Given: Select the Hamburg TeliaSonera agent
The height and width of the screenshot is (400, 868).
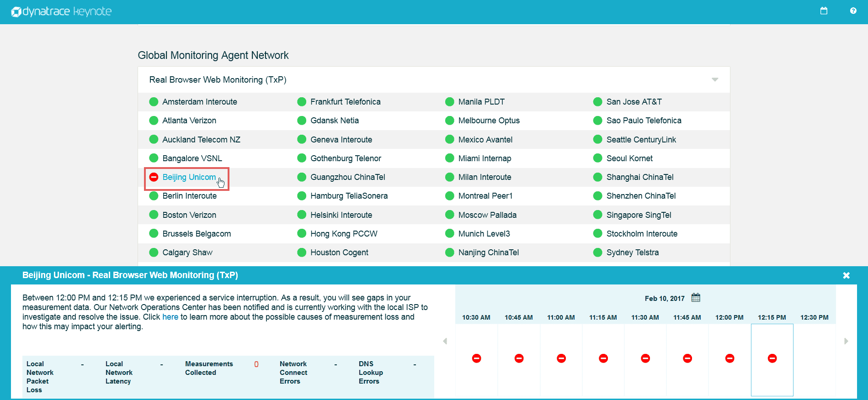Looking at the screenshot, I should click(x=349, y=196).
